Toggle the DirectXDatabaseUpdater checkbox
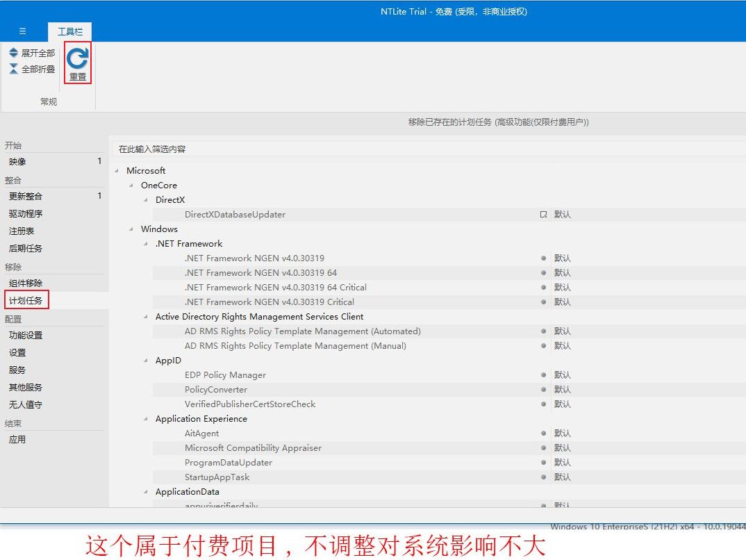This screenshot has width=746, height=560. [x=543, y=215]
